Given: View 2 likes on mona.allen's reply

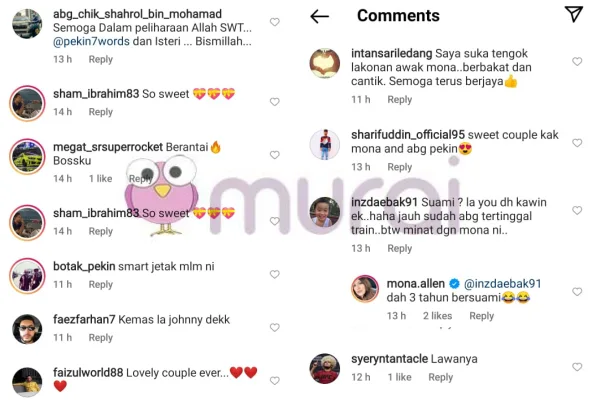Looking at the screenshot, I should coord(437,316).
